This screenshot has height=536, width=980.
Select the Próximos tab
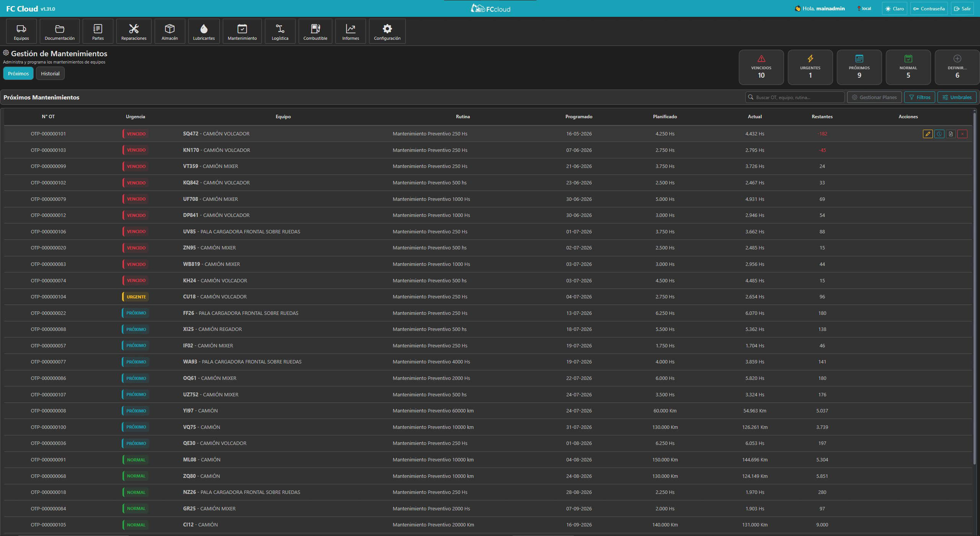pyautogui.click(x=18, y=73)
